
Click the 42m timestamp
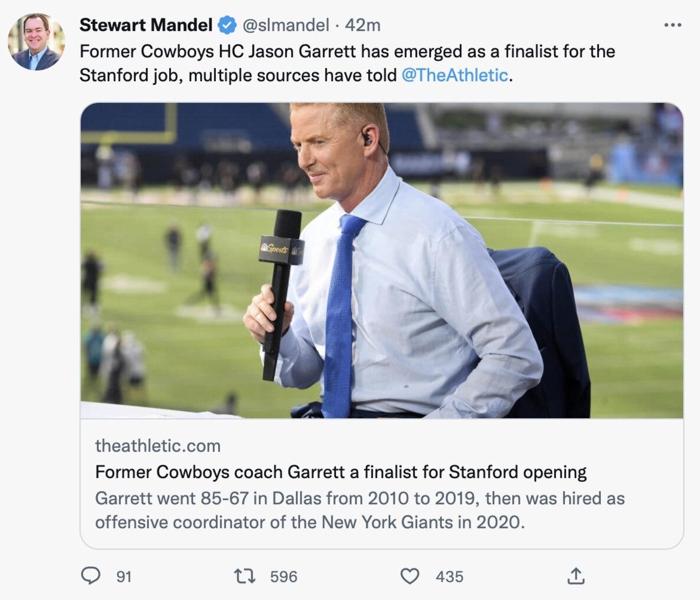tap(363, 25)
